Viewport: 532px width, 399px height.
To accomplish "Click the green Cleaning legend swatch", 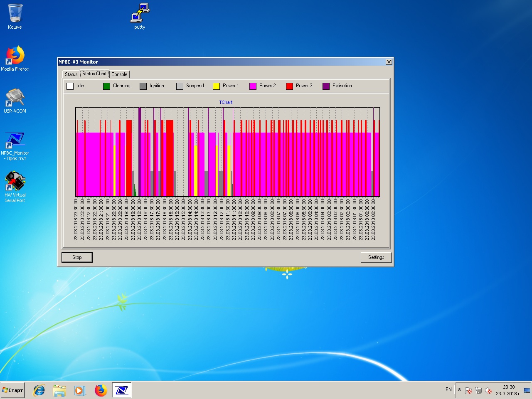I will (x=106, y=86).
